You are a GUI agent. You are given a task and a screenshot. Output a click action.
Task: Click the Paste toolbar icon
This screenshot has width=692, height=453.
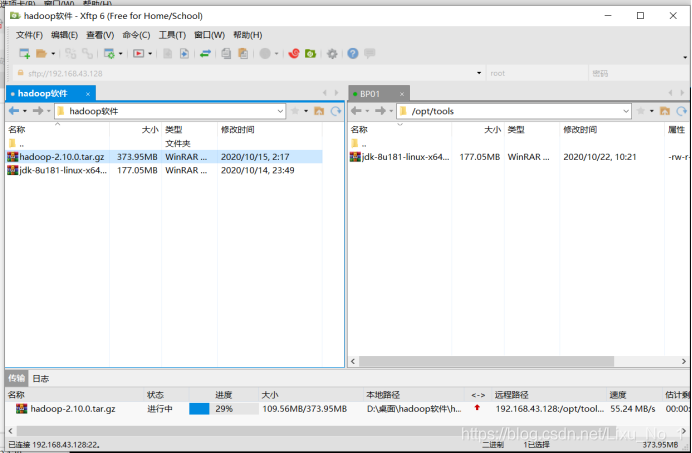coord(243,53)
